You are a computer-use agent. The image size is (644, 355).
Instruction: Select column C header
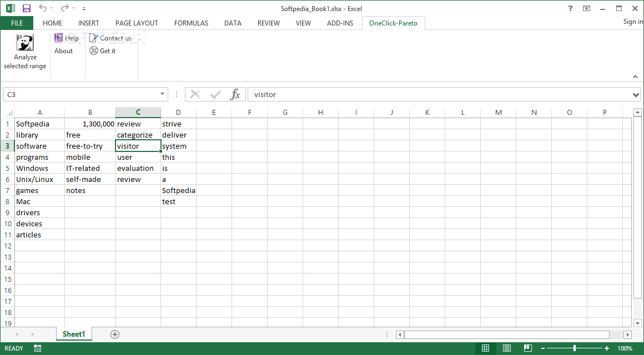point(138,113)
